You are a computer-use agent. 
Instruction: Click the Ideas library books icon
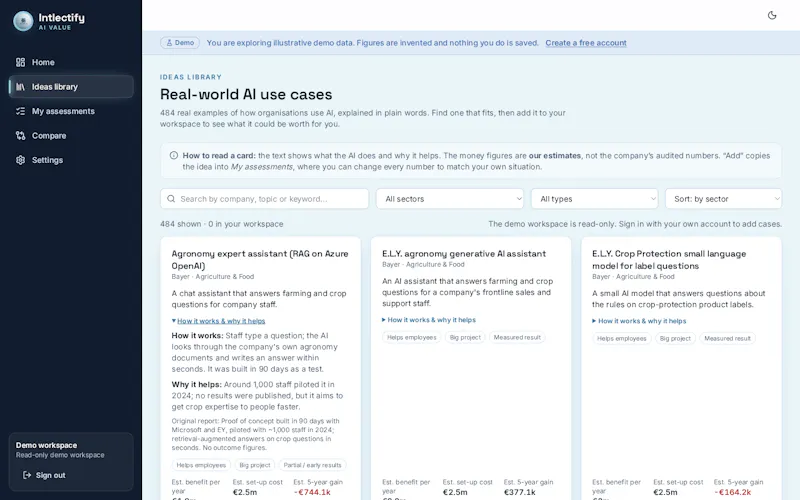pyautogui.click(x=20, y=87)
